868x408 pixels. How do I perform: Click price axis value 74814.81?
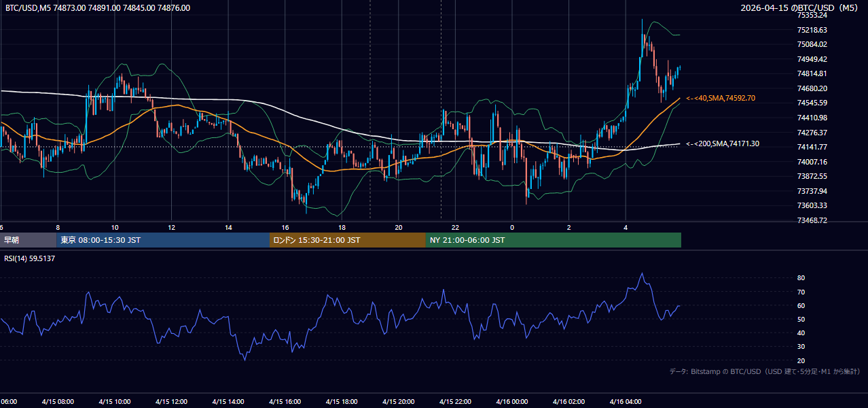click(812, 73)
